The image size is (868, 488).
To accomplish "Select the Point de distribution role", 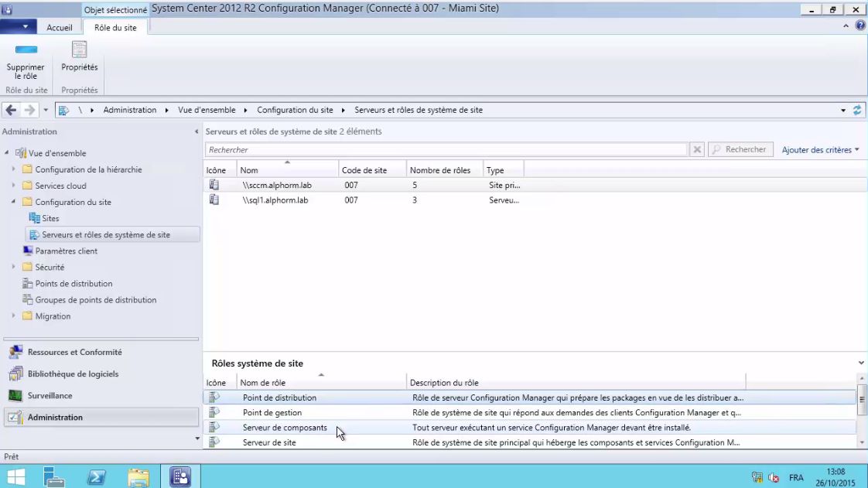I will pyautogui.click(x=530, y=398).
